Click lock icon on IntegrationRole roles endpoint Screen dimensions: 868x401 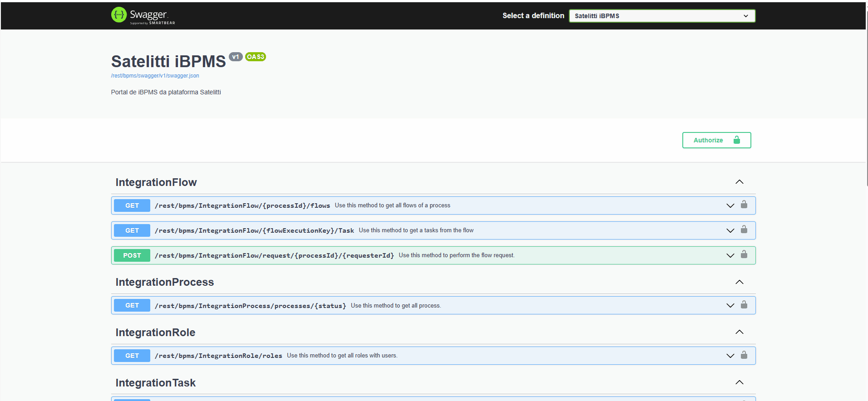(744, 355)
